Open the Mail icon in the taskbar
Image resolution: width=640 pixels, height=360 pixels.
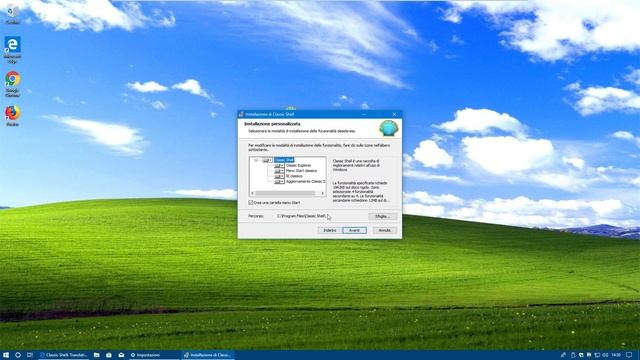click(x=121, y=355)
